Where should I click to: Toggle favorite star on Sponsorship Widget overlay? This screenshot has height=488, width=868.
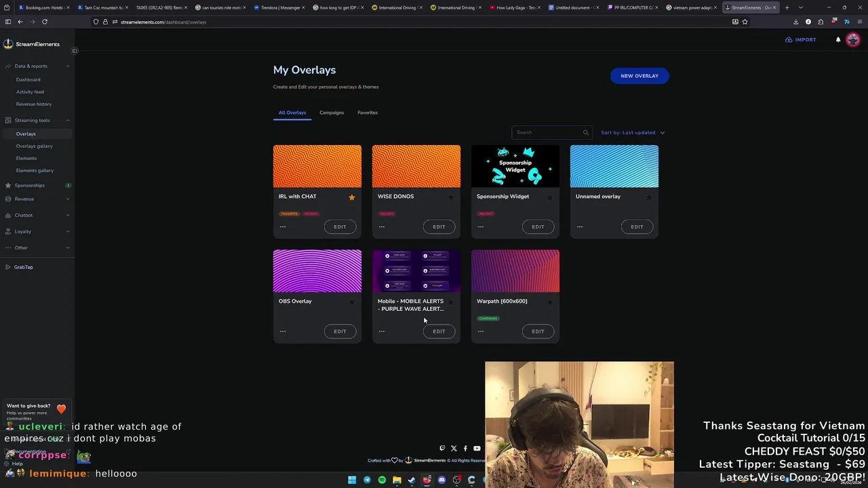(x=549, y=197)
